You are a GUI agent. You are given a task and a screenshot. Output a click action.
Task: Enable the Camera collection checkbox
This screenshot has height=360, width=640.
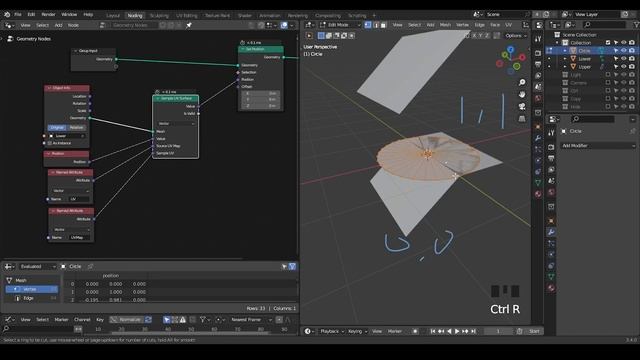point(608,83)
